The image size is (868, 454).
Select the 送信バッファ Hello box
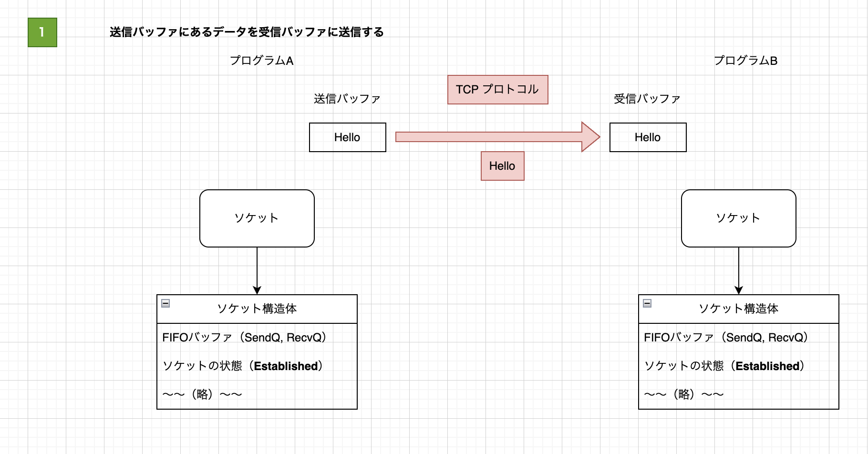coord(347,137)
